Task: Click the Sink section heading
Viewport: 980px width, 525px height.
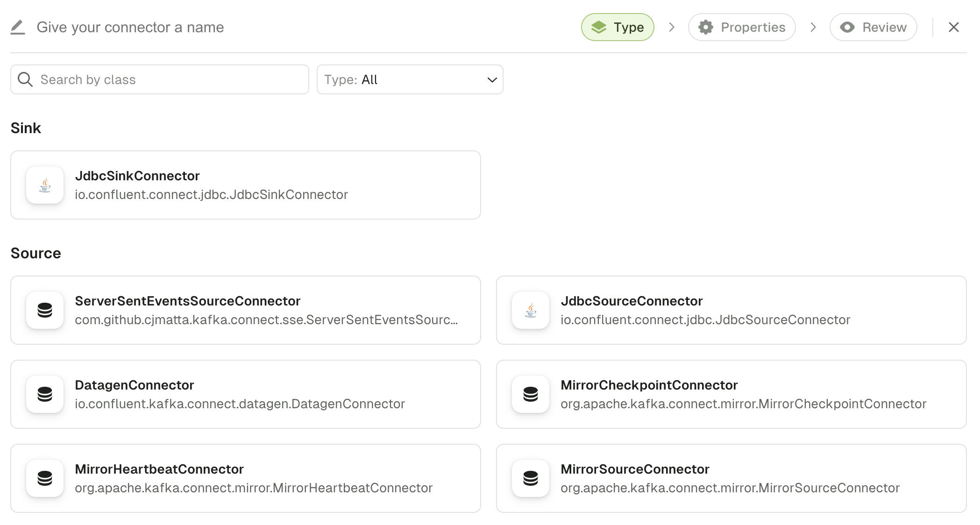Action: [x=26, y=128]
